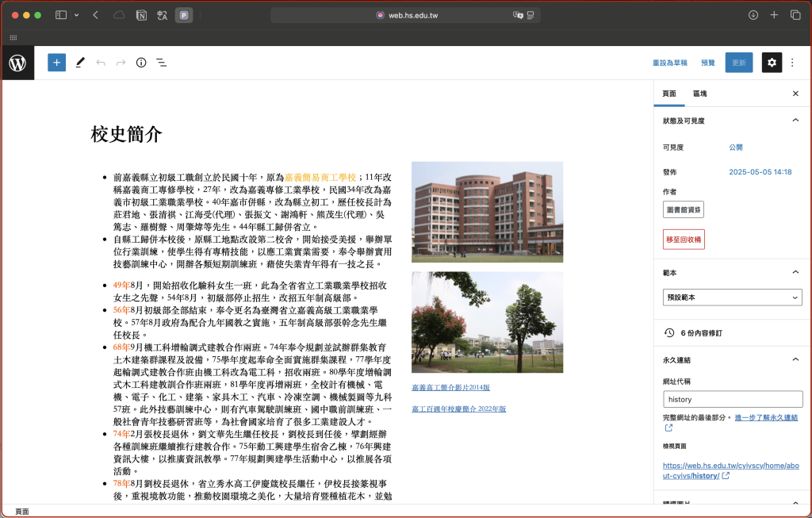Select the campus trees photo
The image size is (812, 518).
click(488, 322)
